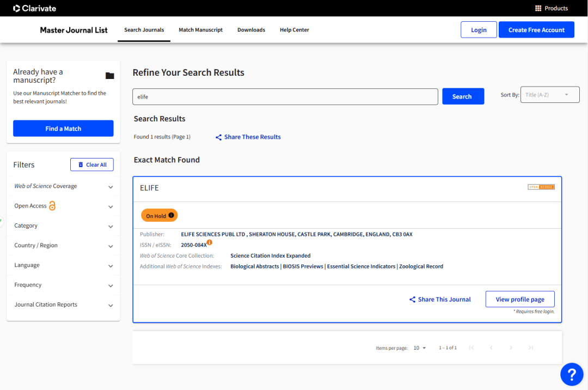Click View profile page button

519,300
